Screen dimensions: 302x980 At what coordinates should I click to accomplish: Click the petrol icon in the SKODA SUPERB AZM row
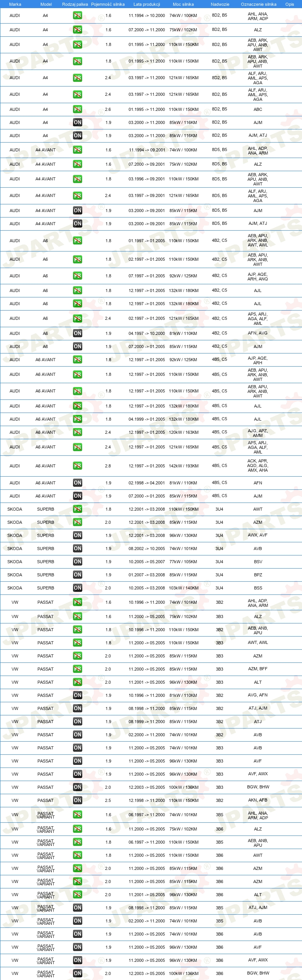click(x=78, y=522)
